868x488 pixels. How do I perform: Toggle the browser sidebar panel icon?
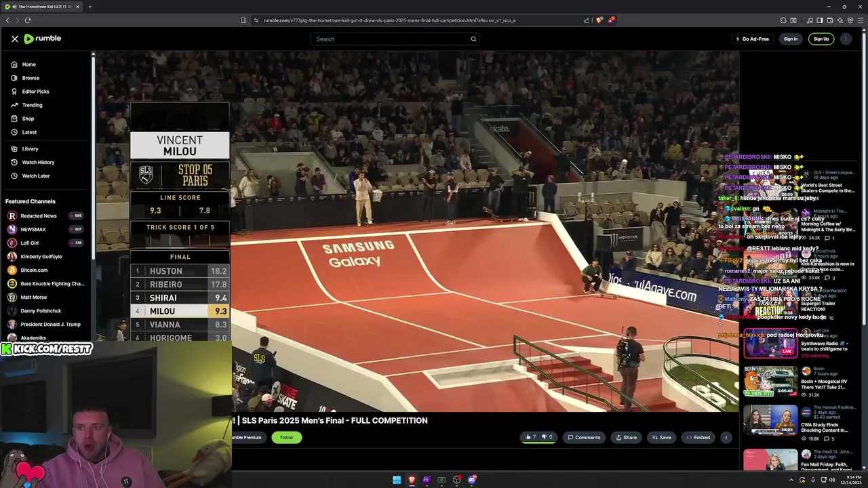click(819, 20)
